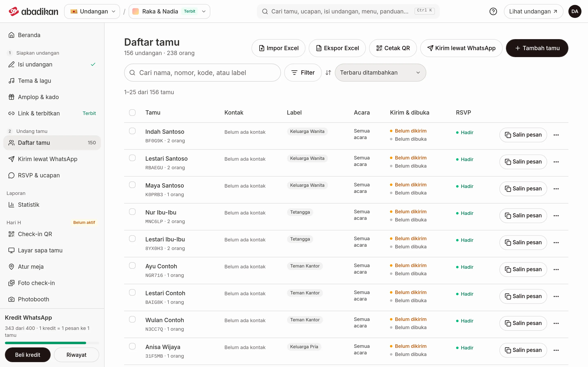The height and width of the screenshot is (367, 588).
Task: Click Salin pesan for Nur Ibu-Ibu
Action: (x=523, y=216)
